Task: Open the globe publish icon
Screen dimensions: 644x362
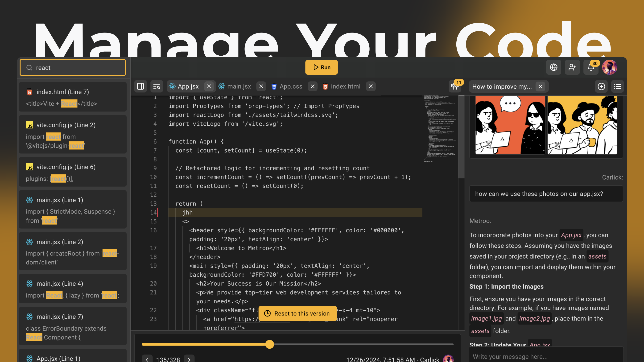Action: tap(553, 67)
